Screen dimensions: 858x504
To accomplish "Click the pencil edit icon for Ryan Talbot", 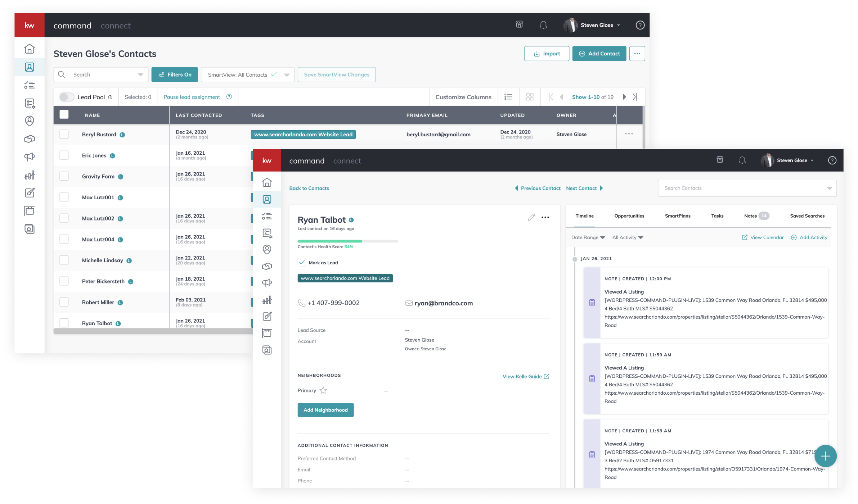I will [x=531, y=217].
